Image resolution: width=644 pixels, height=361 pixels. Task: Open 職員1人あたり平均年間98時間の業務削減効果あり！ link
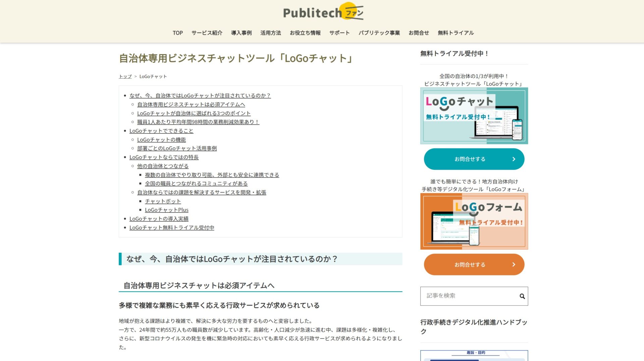click(x=197, y=122)
